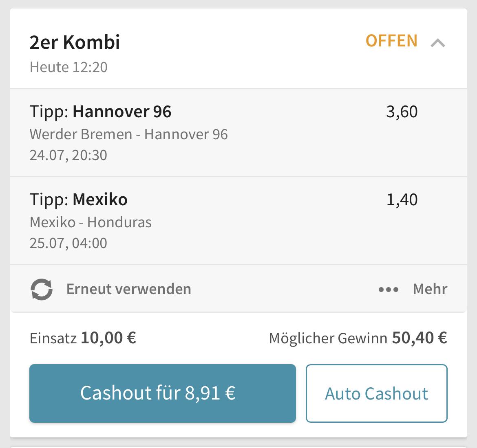This screenshot has height=448, width=477.
Task: Click the 3,60 odds value
Action: click(402, 112)
